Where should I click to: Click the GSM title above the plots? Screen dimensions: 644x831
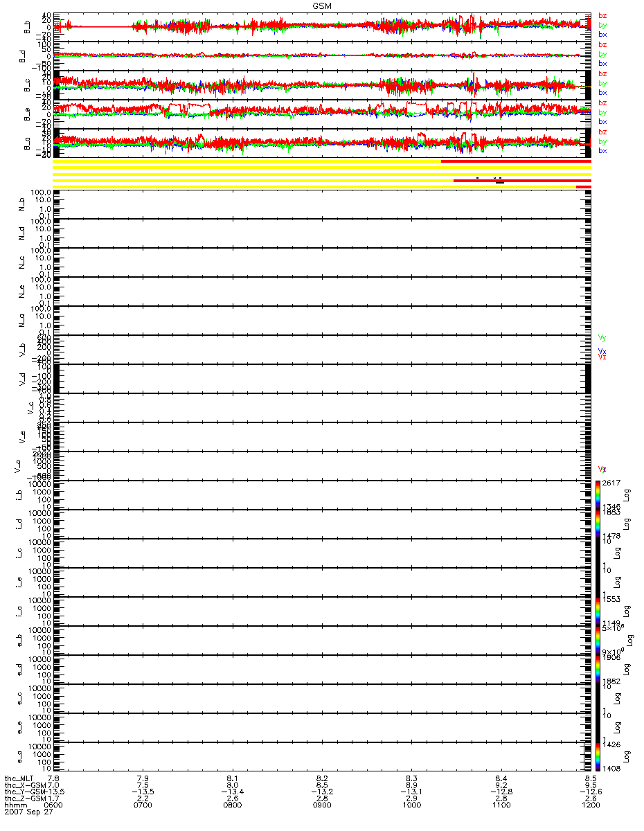tap(321, 5)
